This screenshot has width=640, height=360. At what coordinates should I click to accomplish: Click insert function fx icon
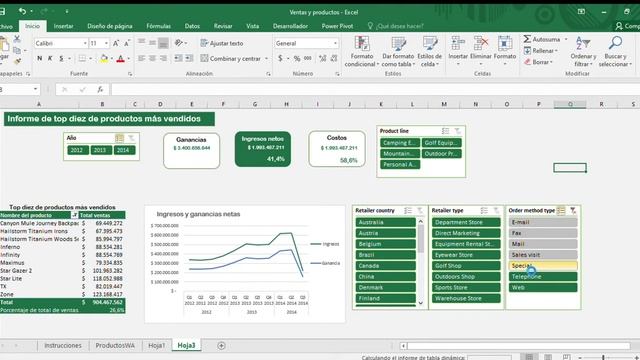(100, 89)
